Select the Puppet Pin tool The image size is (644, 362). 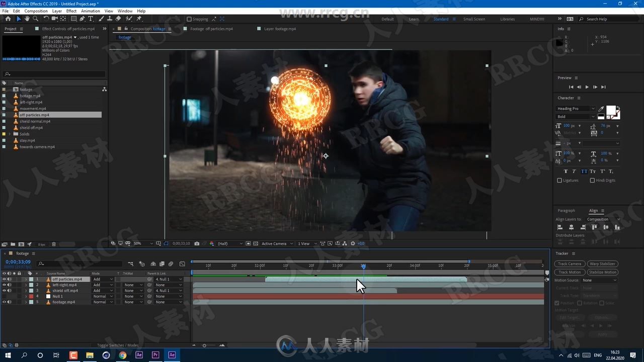point(139,19)
